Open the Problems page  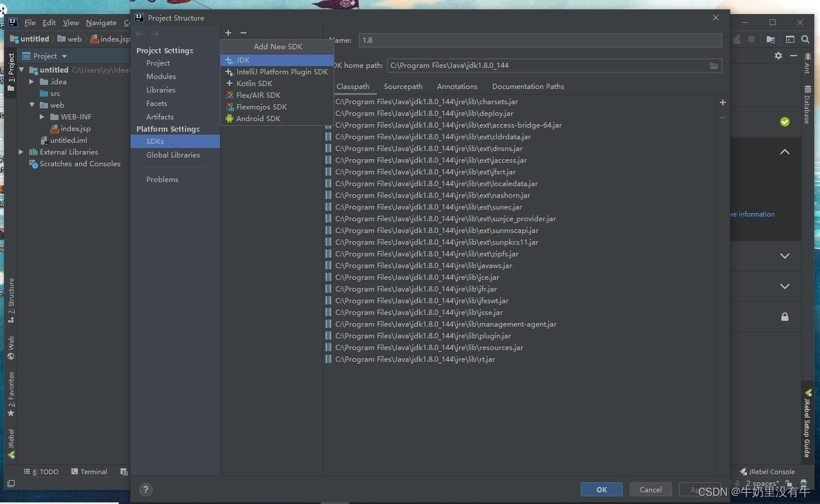[162, 180]
